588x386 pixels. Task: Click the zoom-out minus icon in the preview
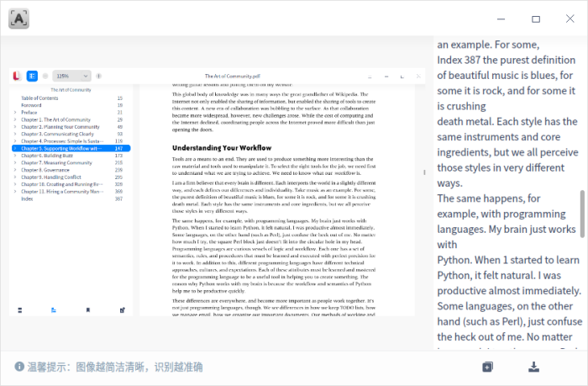pos(45,76)
